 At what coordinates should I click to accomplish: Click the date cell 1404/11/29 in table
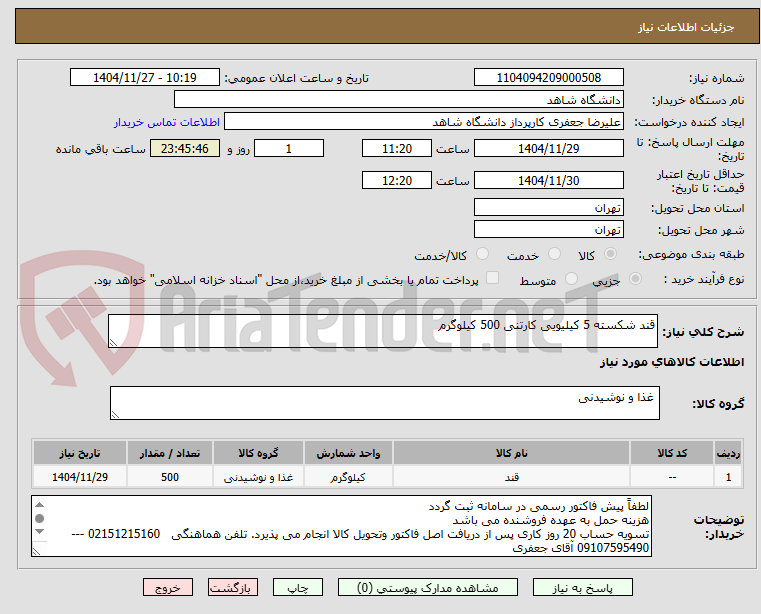tap(80, 477)
